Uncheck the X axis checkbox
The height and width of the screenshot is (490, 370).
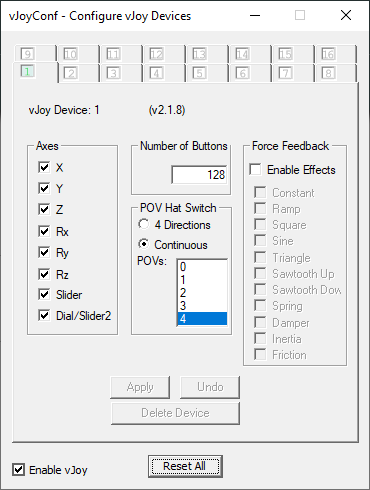pos(44,167)
